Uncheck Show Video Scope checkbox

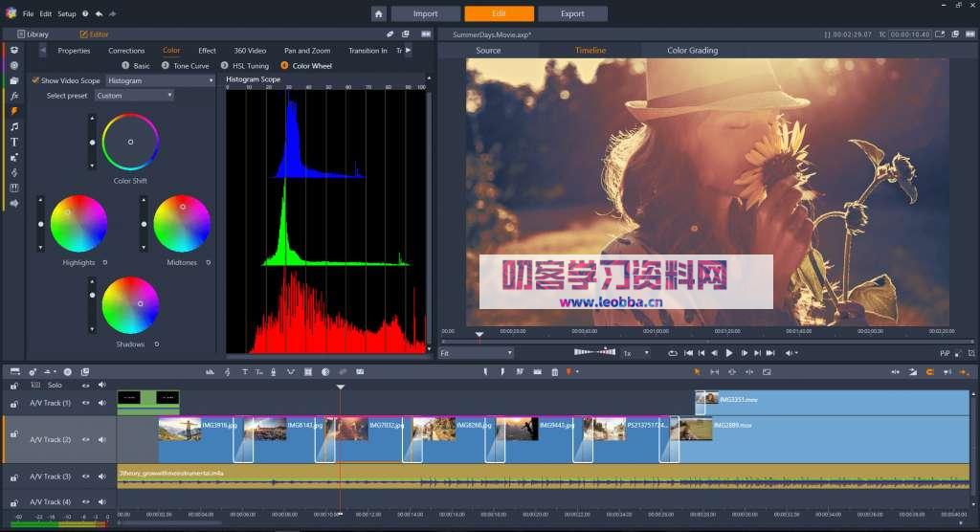[35, 80]
